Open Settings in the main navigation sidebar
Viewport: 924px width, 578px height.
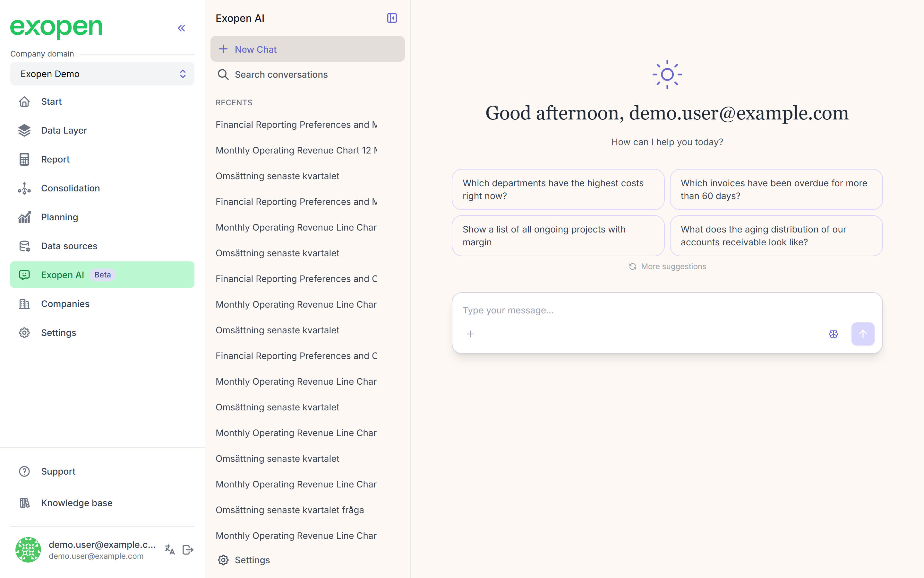coord(102,333)
